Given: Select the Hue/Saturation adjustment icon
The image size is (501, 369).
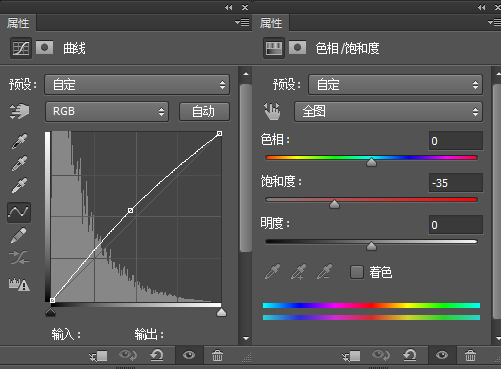Looking at the screenshot, I should (274, 48).
